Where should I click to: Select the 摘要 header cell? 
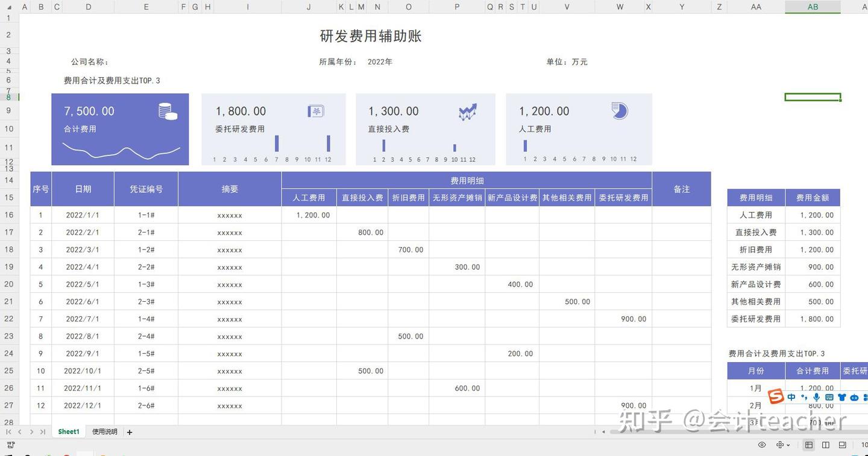click(x=230, y=189)
